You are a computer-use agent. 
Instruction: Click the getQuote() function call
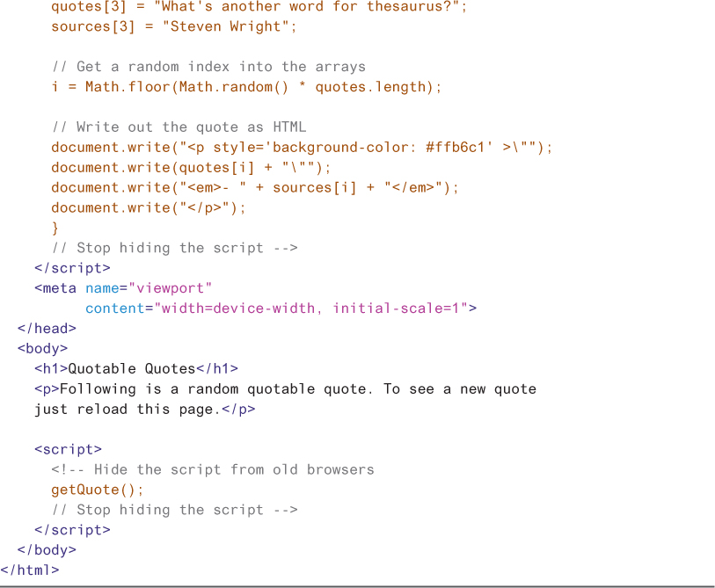coord(97,490)
